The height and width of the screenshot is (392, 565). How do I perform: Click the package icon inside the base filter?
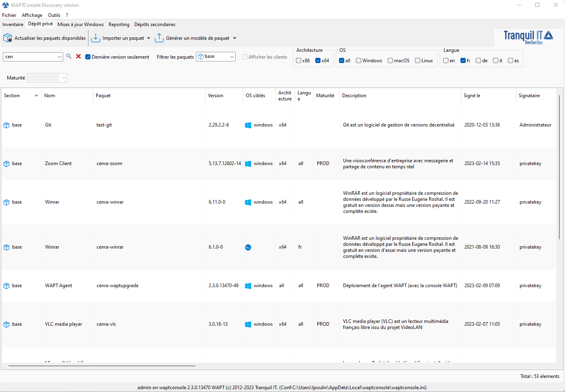[201, 57]
